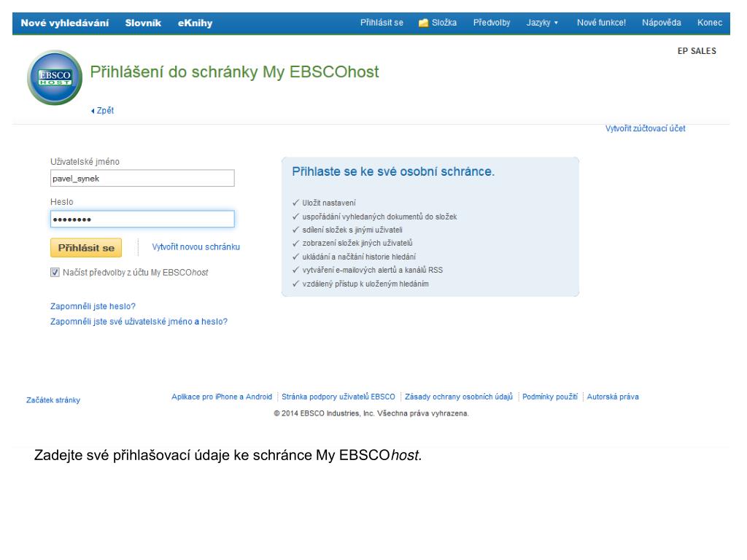Click 'uspořádání vyhledaných dokumentů do složek' text
This screenshot has height=560, width=747.
379,217
